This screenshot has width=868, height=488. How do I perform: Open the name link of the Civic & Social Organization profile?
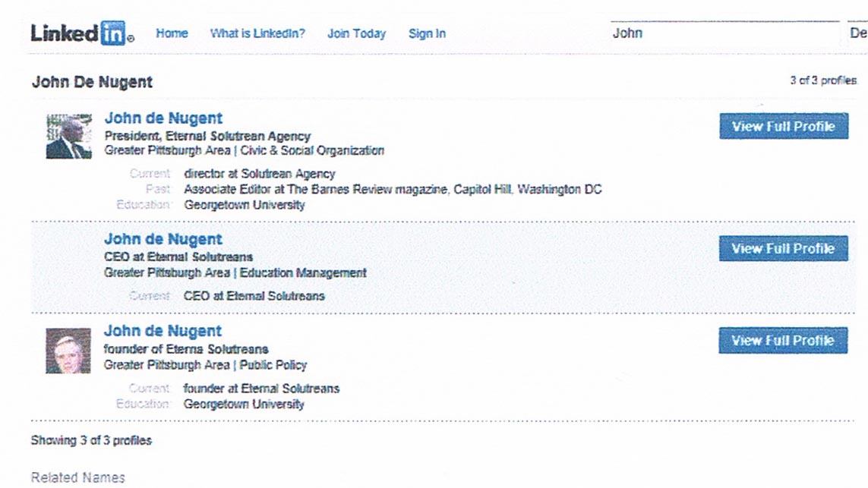[x=163, y=118]
